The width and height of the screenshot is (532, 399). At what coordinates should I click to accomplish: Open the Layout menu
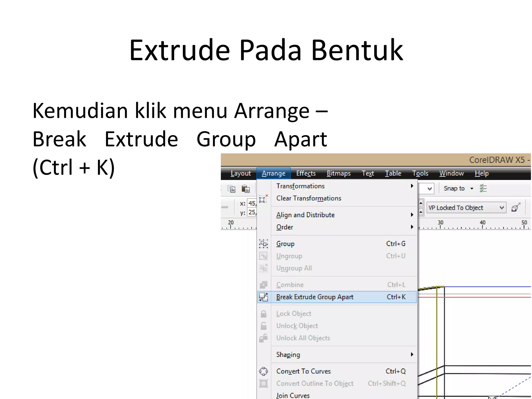[241, 173]
